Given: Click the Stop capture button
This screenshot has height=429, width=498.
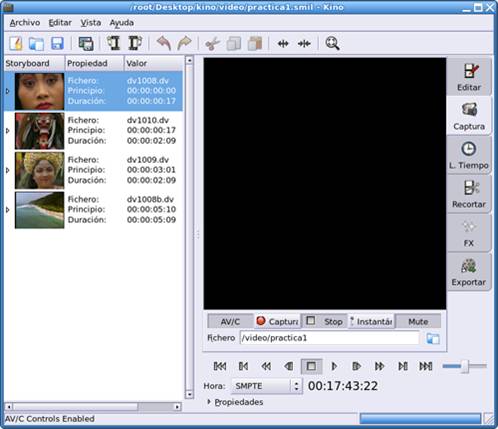Looking at the screenshot, I should tap(324, 321).
